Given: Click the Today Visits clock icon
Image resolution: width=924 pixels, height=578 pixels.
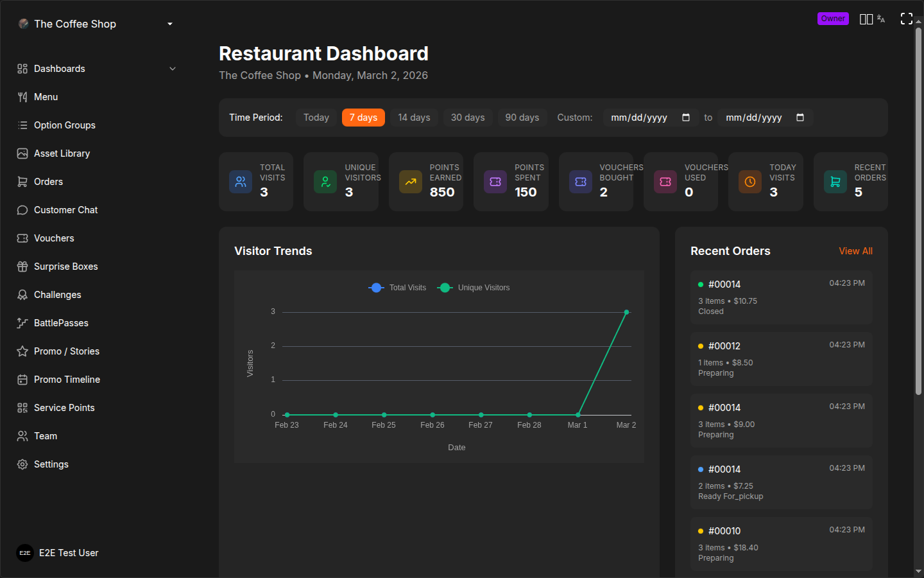Looking at the screenshot, I should tap(749, 182).
